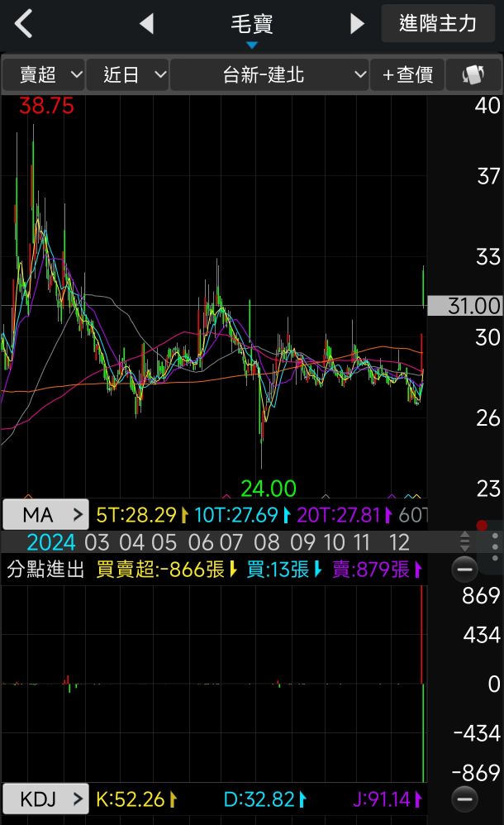
Task: Tap the up-down chart resize handle icon
Action: [x=464, y=541]
